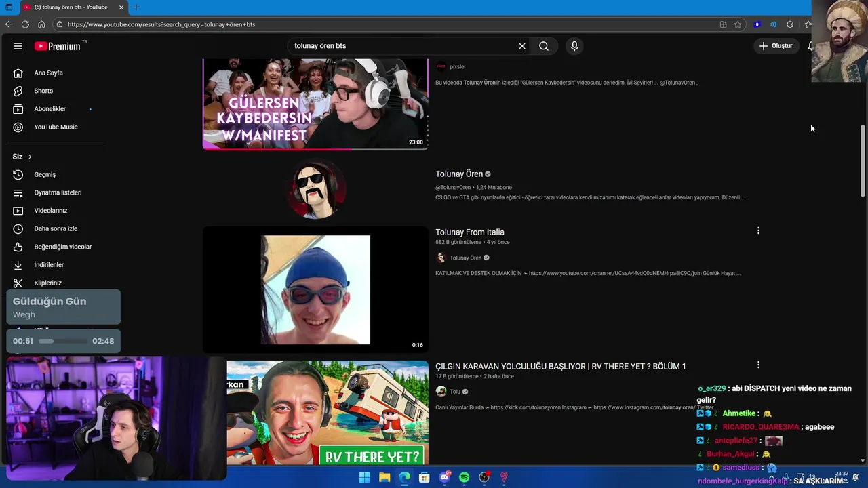Open Tolunay From Italia video title
The image size is (868, 488).
pos(470,232)
